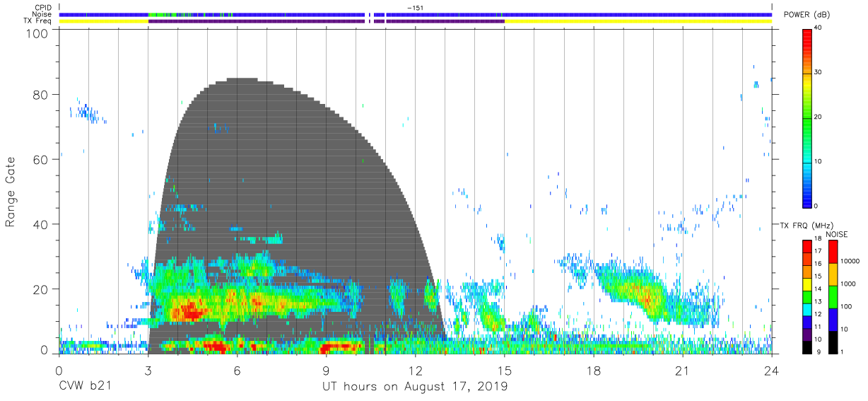Click the 60 tick on Range Gate axis
The width and height of the screenshot is (868, 401).
point(41,160)
